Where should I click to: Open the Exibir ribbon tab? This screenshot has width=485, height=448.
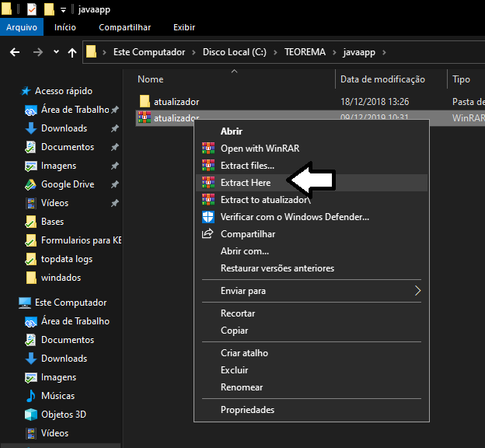click(184, 27)
